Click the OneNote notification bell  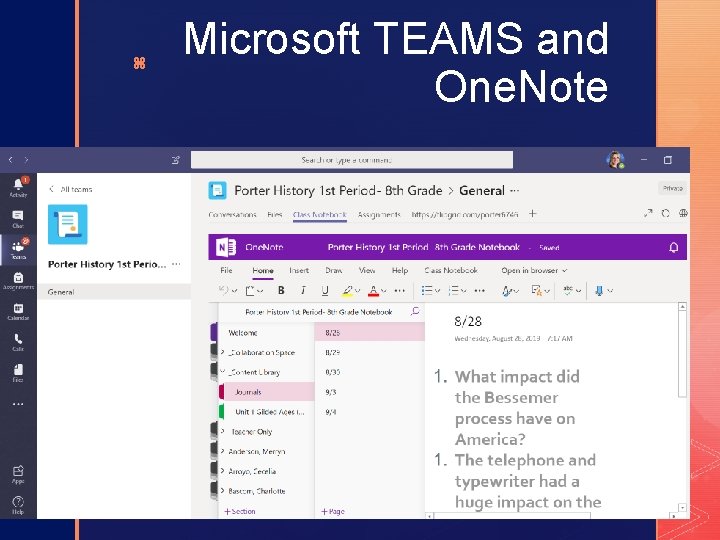click(673, 248)
